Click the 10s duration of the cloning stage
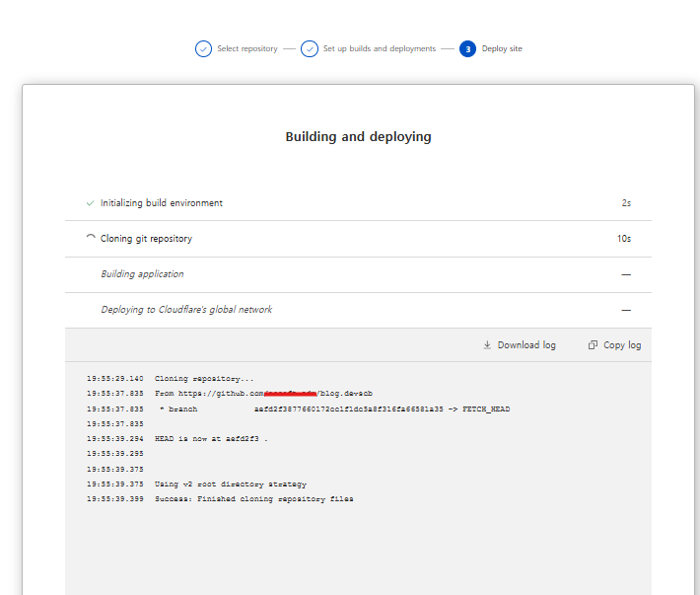 coord(623,239)
